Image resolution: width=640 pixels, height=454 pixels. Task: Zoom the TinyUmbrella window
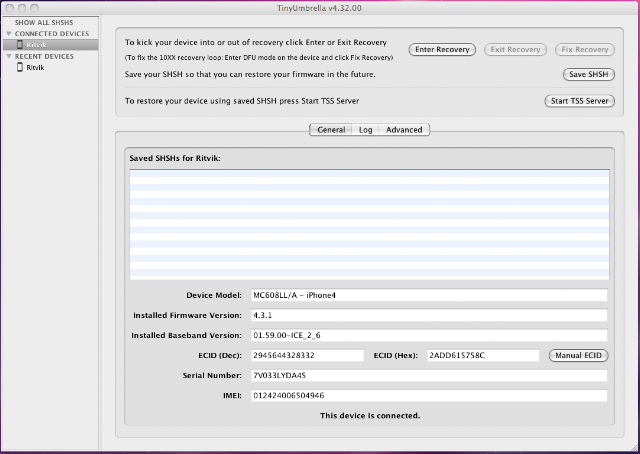click(35, 8)
